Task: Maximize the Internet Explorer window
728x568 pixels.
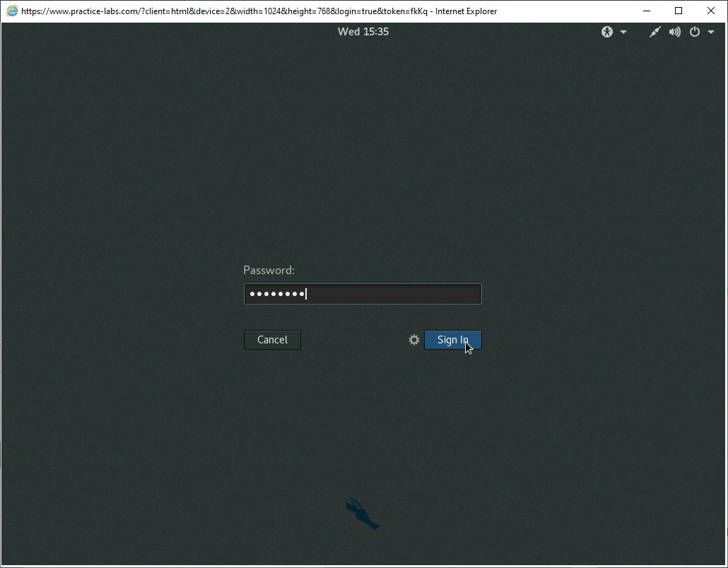Action: click(679, 11)
